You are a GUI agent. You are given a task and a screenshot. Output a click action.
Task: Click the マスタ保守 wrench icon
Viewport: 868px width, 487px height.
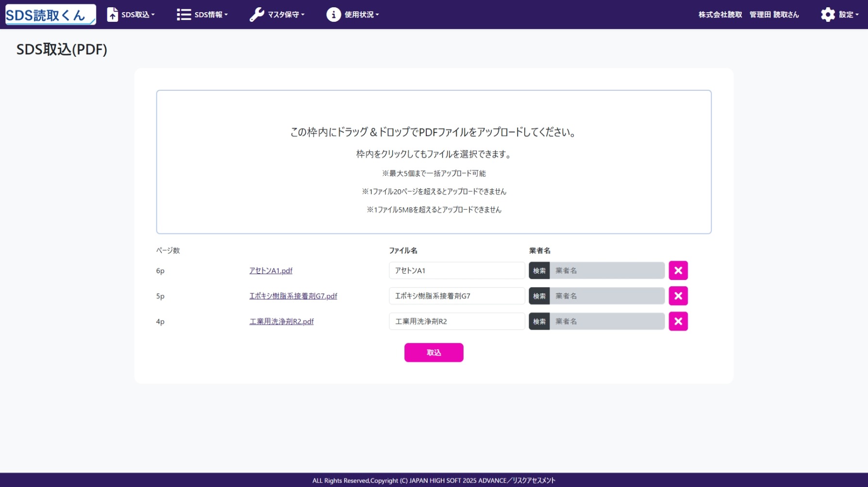pos(256,15)
